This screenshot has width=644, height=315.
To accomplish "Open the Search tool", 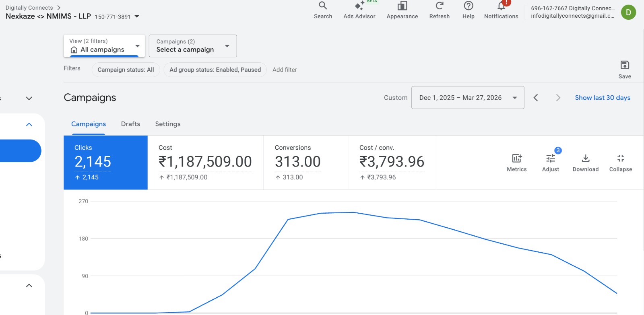I will [x=323, y=10].
